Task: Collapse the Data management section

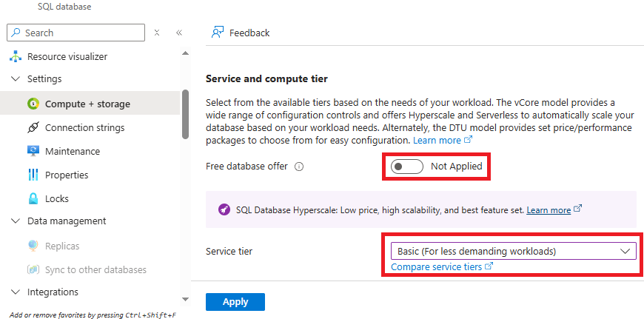Action: [16, 221]
